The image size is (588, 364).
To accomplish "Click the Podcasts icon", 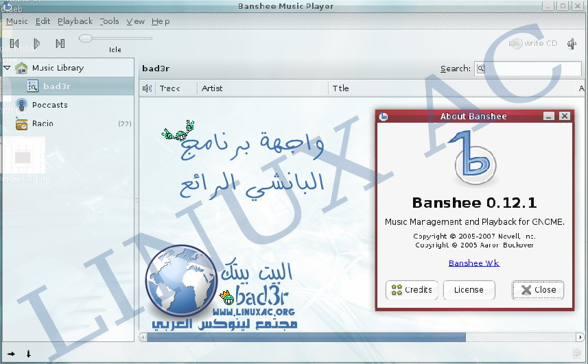I will point(21,105).
